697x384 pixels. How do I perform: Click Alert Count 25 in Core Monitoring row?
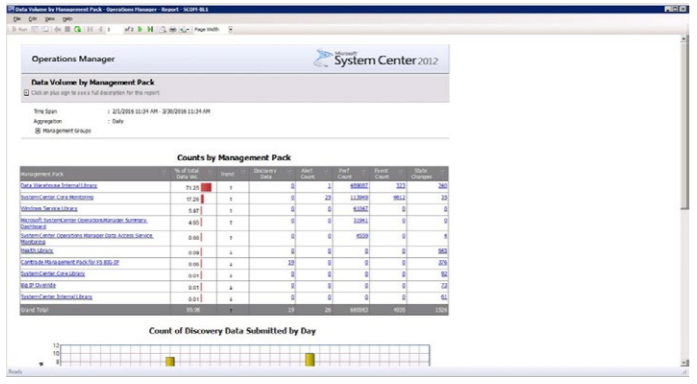328,197
